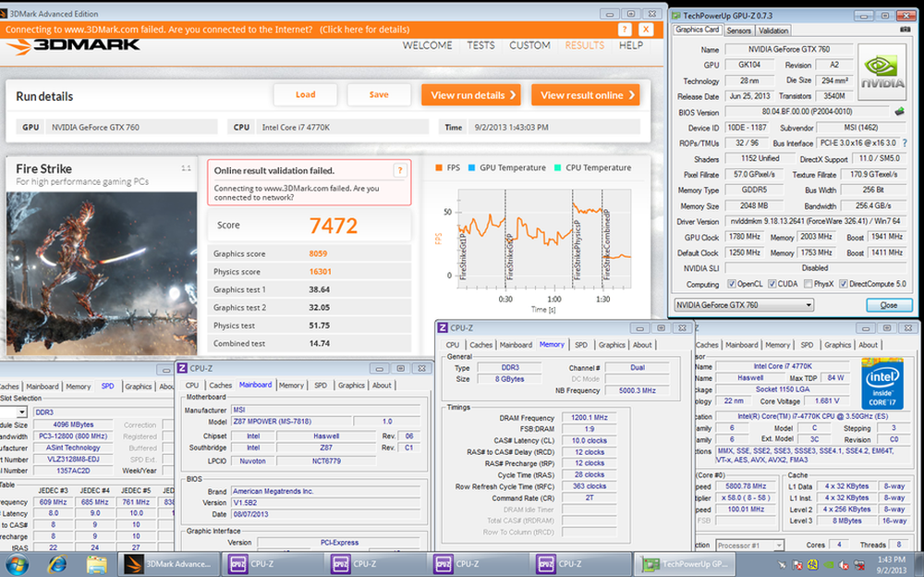The image size is (924, 577).
Task: Click the question mark beside validation failed
Action: 400,170
